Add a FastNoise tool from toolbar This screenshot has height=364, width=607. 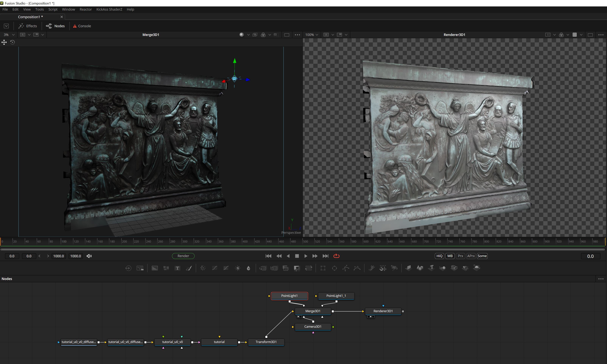166,268
